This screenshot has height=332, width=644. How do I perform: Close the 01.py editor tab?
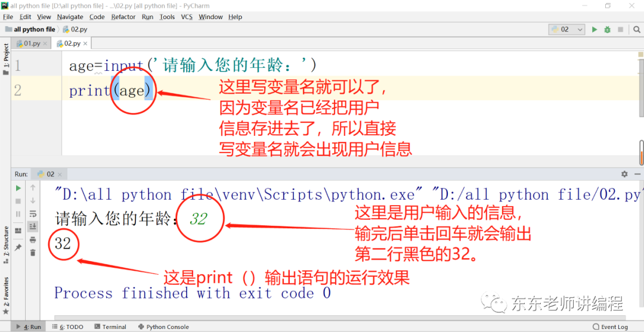pos(45,44)
